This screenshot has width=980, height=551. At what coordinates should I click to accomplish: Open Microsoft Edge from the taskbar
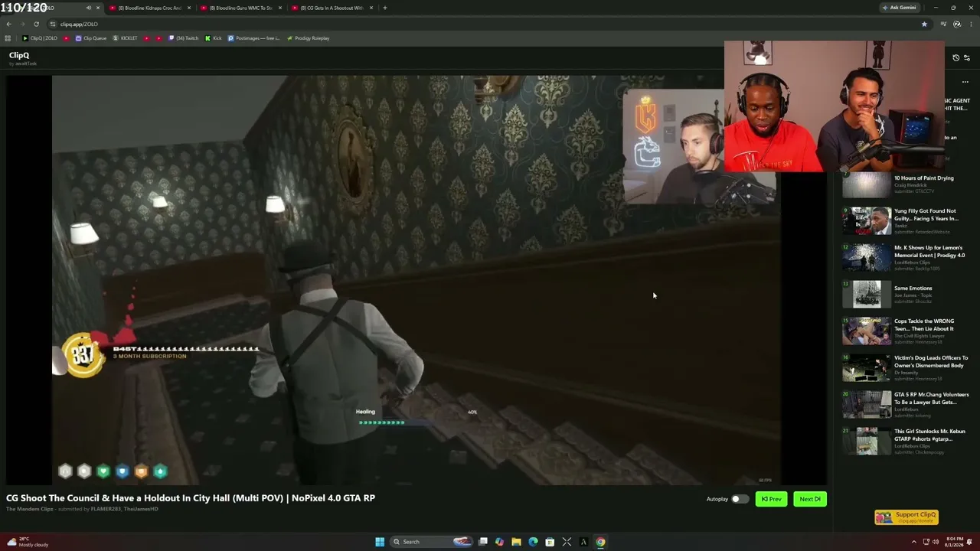(x=534, y=542)
